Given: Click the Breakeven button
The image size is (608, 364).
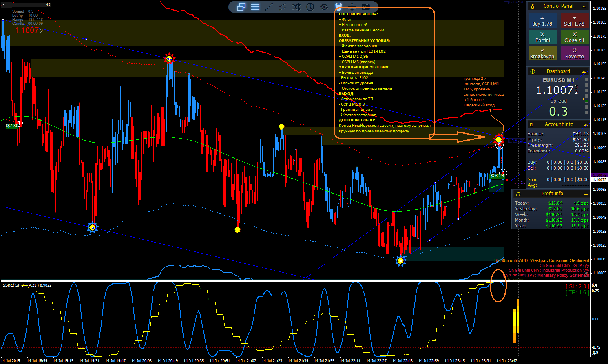Looking at the screenshot, I should (x=542, y=53).
